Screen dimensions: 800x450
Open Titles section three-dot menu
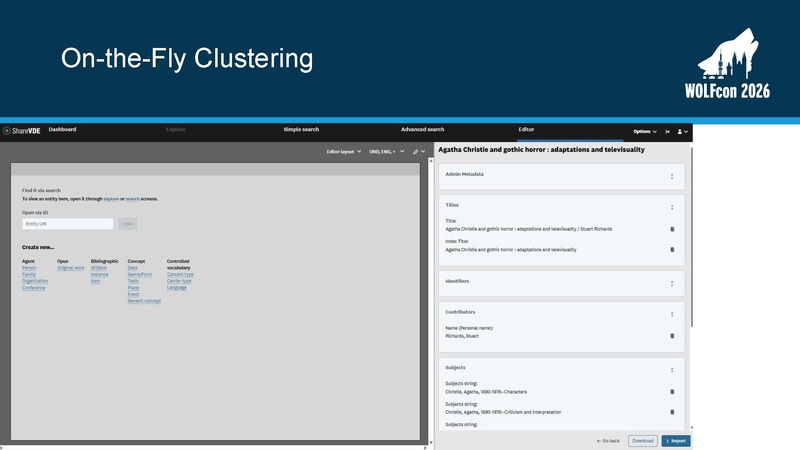coord(672,208)
